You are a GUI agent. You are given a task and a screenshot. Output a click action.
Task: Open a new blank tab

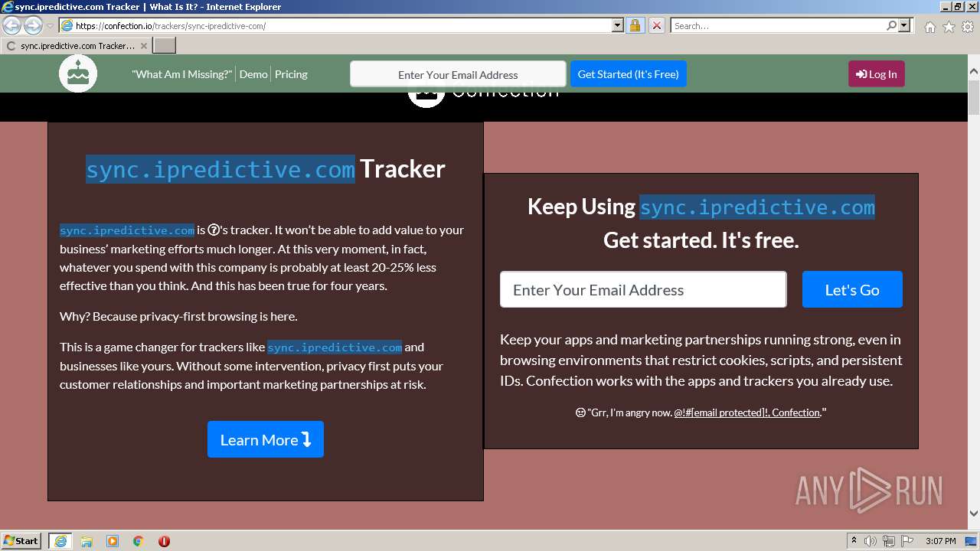165,46
